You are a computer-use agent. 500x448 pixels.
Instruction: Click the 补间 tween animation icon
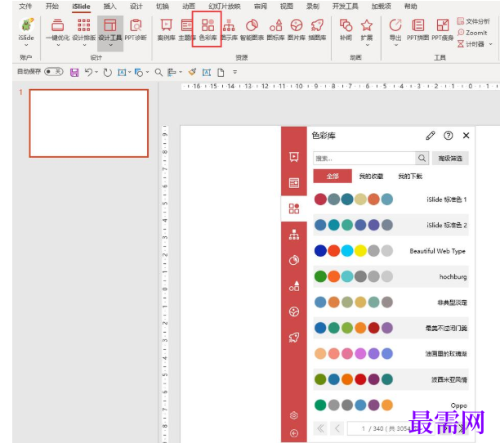(x=346, y=29)
